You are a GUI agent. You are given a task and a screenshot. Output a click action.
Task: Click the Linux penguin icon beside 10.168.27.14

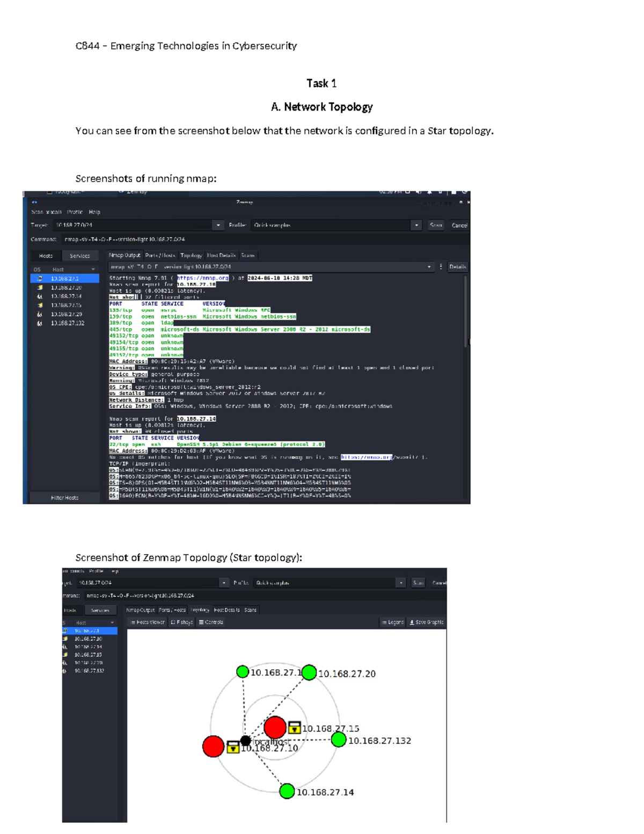[x=40, y=297]
